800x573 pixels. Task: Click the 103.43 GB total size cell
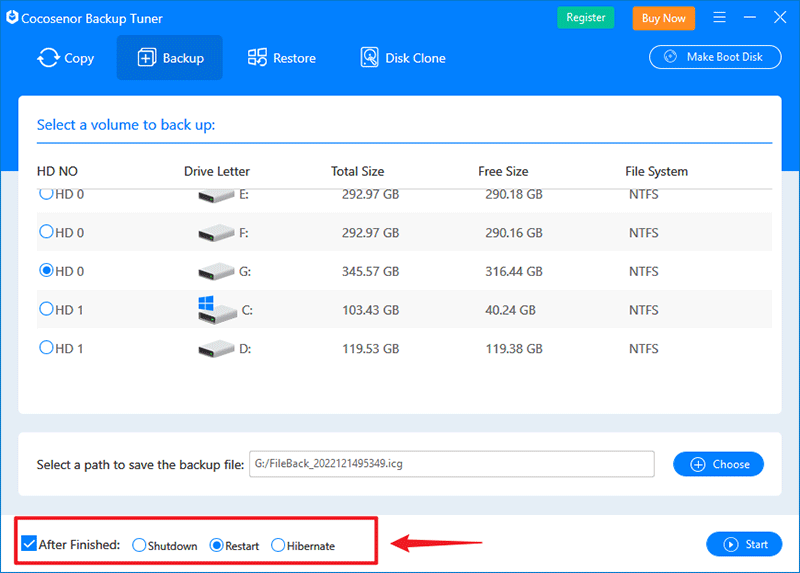coord(370,310)
